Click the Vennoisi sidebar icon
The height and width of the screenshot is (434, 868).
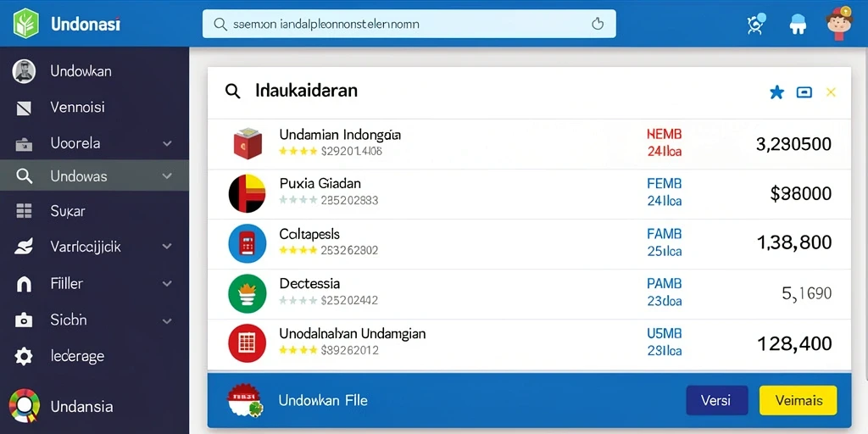coord(24,108)
